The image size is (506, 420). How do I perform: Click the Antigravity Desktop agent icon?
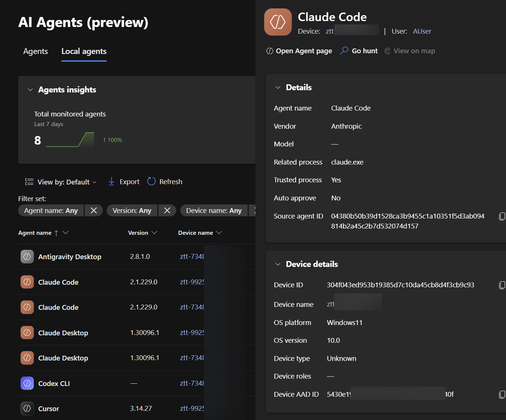(27, 257)
